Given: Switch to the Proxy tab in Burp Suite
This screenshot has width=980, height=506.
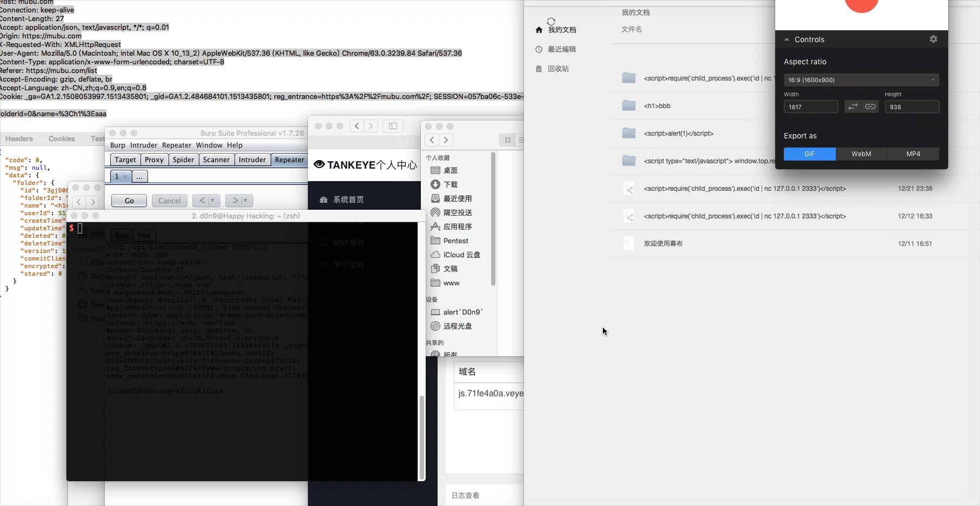Looking at the screenshot, I should (154, 159).
